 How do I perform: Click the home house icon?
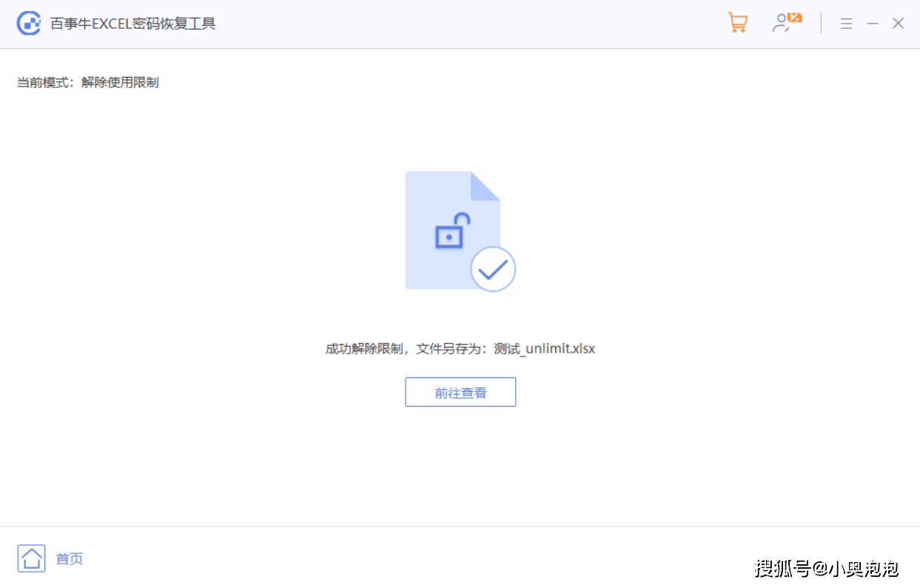click(x=32, y=558)
